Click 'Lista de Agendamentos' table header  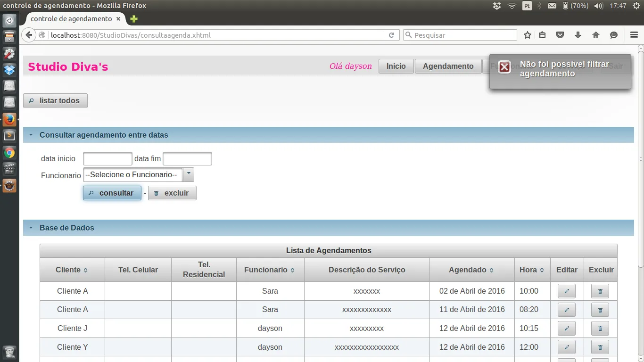[x=329, y=251]
